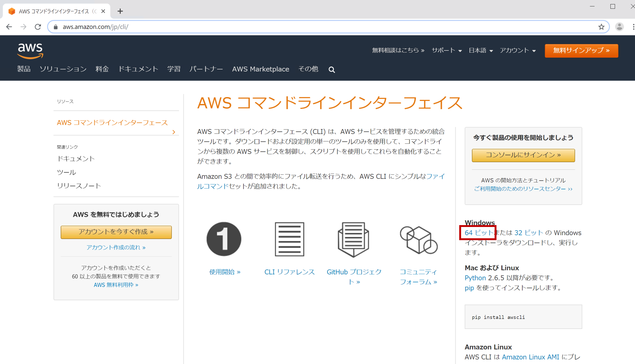The width and height of the screenshot is (635, 364).
Task: Open CLI リファレンス link
Action: click(x=289, y=272)
